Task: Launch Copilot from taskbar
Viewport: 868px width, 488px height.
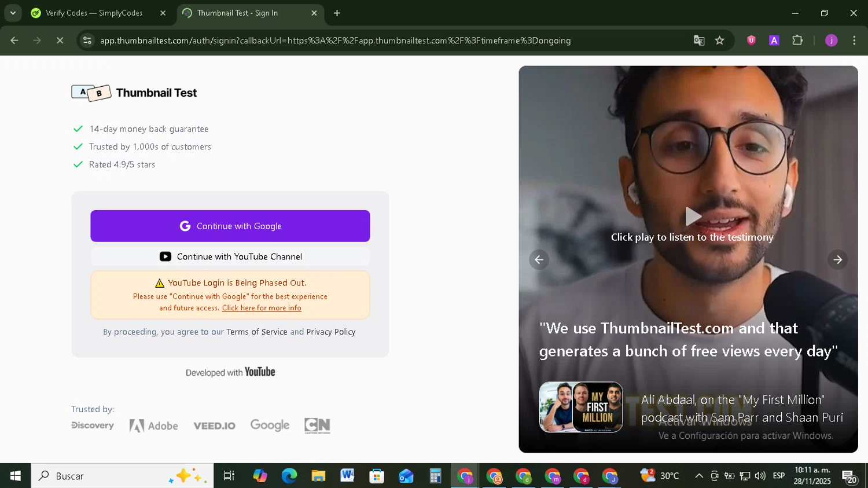Action: coord(260,476)
